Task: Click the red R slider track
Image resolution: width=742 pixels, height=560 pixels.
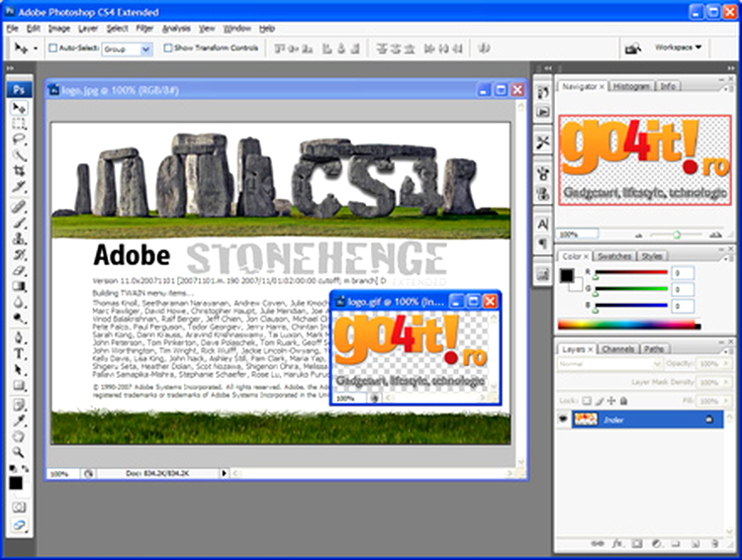Action: coord(631,273)
